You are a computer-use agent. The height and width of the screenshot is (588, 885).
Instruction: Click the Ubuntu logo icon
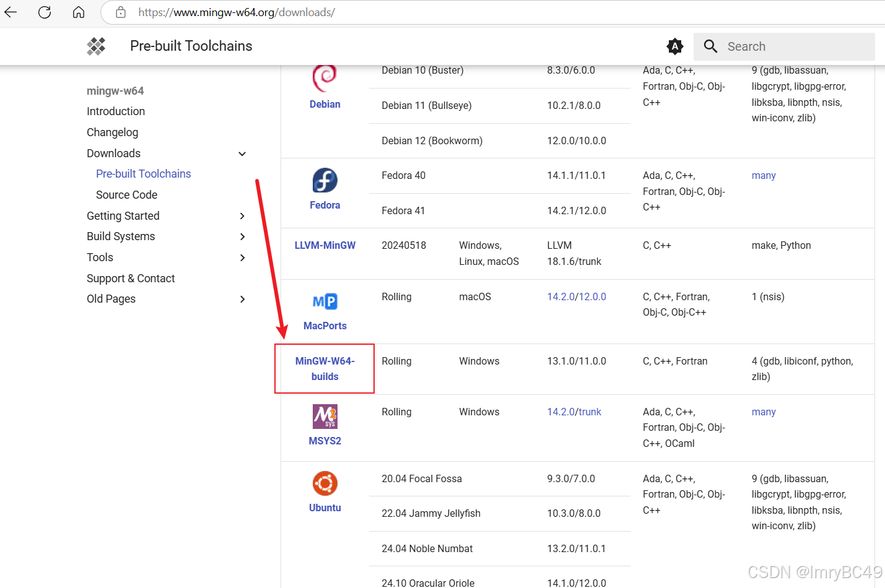(325, 483)
